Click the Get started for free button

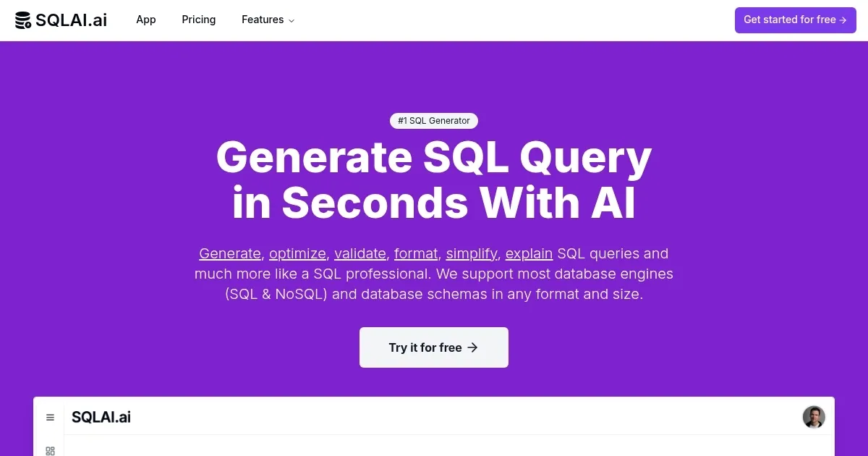click(795, 20)
